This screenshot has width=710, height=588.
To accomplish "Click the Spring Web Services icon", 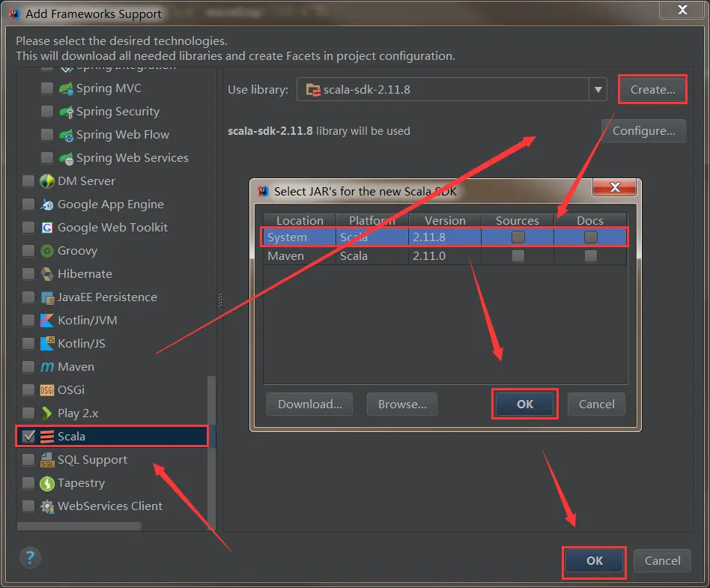I will (66, 158).
